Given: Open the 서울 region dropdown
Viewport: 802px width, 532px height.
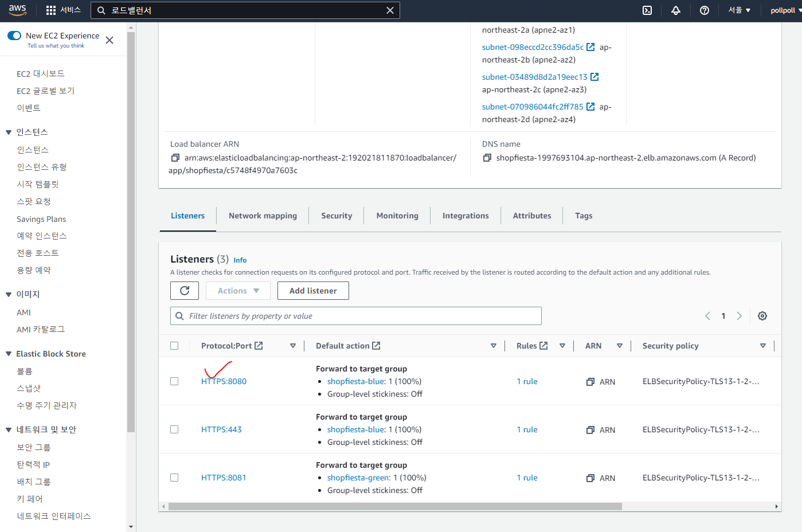Looking at the screenshot, I should [740, 10].
